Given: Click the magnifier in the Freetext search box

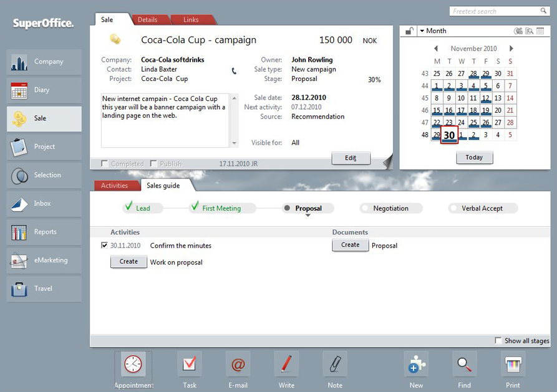Looking at the screenshot, I should [x=543, y=11].
